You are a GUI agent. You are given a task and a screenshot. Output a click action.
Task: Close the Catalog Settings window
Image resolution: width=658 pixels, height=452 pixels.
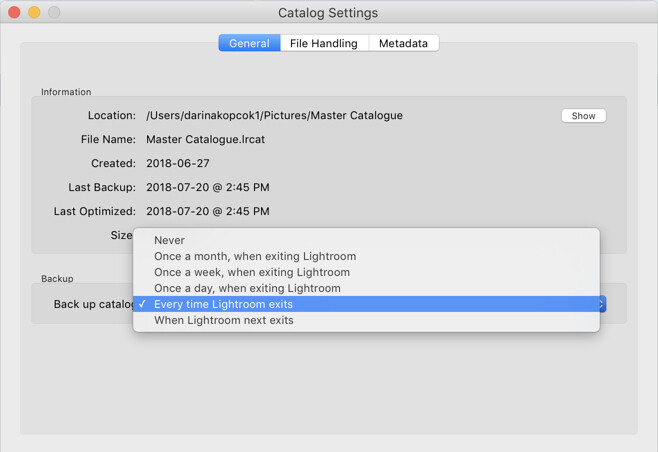point(14,12)
